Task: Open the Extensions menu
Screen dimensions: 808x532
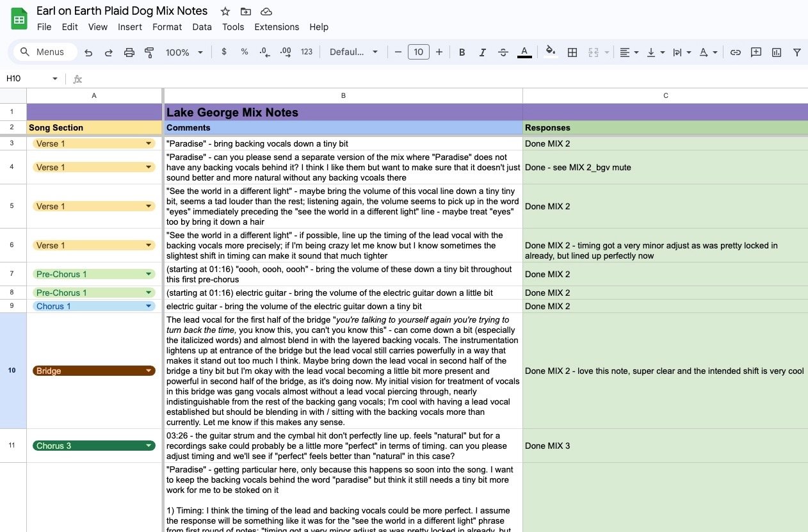Action: (277, 27)
